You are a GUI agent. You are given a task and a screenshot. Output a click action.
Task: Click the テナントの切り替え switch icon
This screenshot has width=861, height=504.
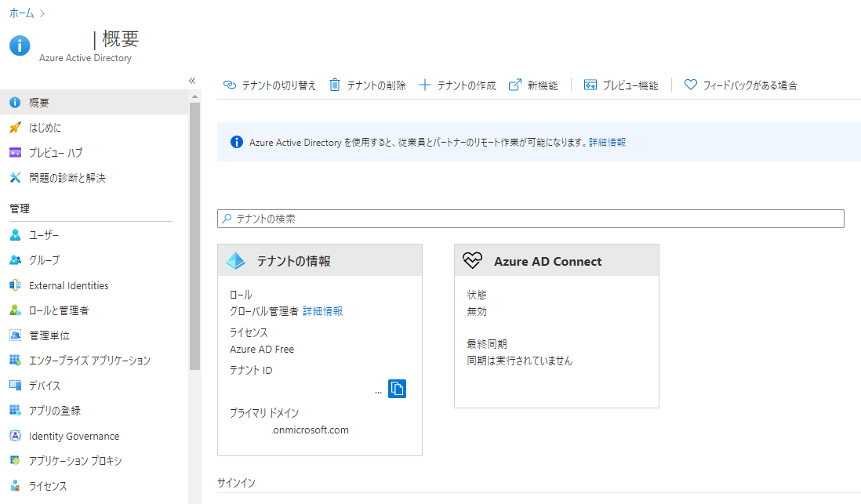230,85
